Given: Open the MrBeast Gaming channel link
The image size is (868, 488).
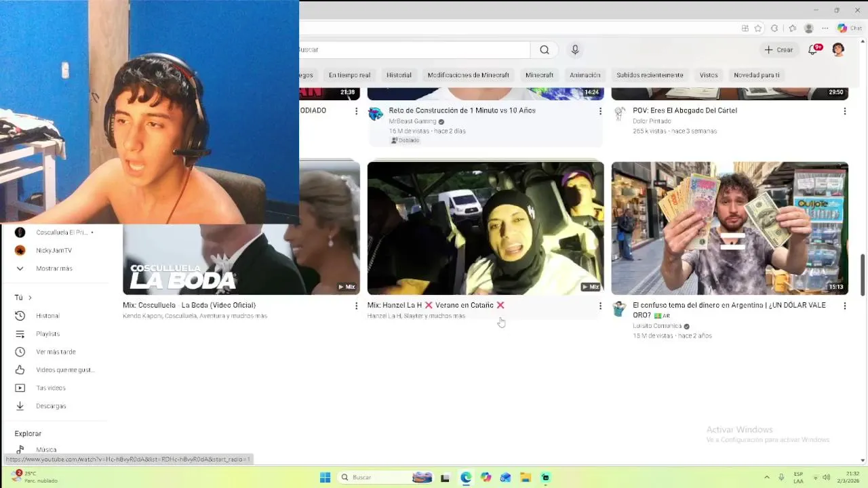Looking at the screenshot, I should pyautogui.click(x=412, y=121).
